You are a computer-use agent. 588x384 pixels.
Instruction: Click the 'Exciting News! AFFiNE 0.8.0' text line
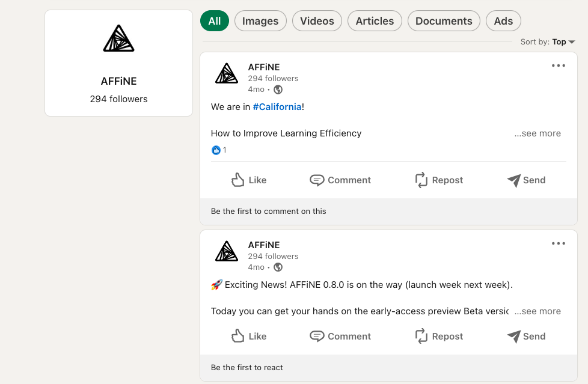click(369, 285)
